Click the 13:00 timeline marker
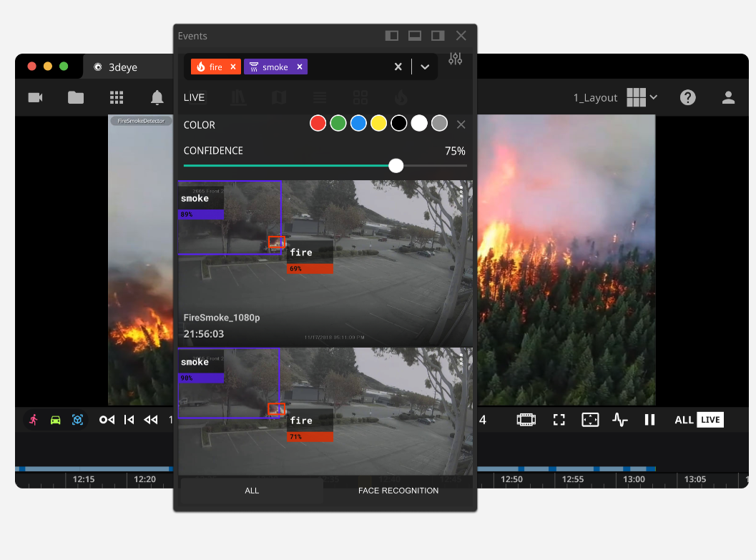This screenshot has height=560, width=756. (x=634, y=479)
